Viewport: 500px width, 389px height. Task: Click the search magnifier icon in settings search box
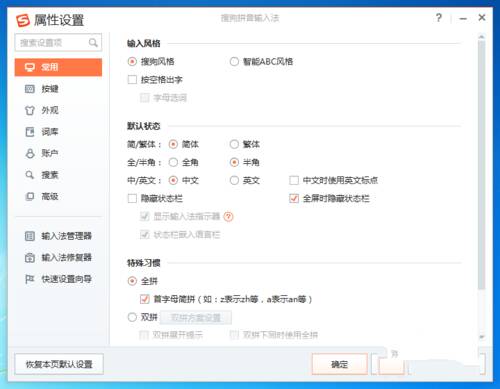tap(93, 43)
